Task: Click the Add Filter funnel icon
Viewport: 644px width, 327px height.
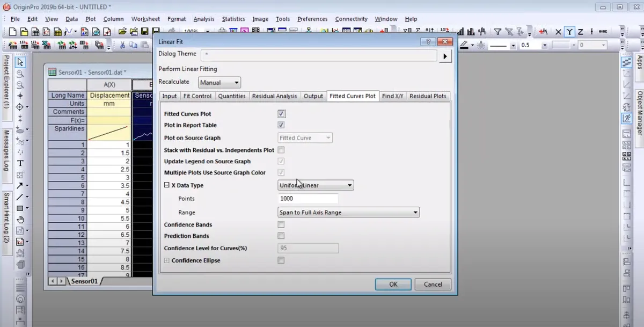Action: (x=497, y=32)
